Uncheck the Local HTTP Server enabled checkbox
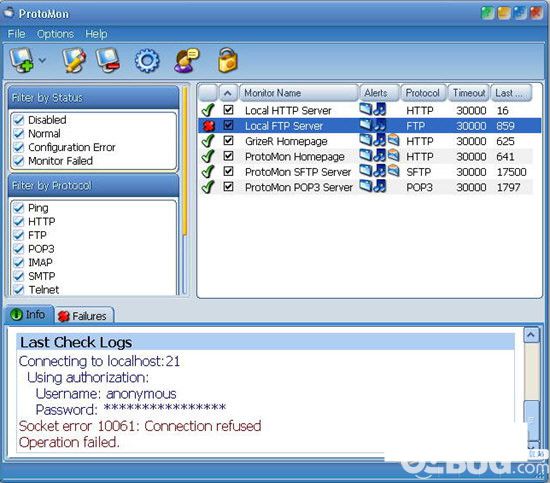550x483 pixels. (x=228, y=110)
